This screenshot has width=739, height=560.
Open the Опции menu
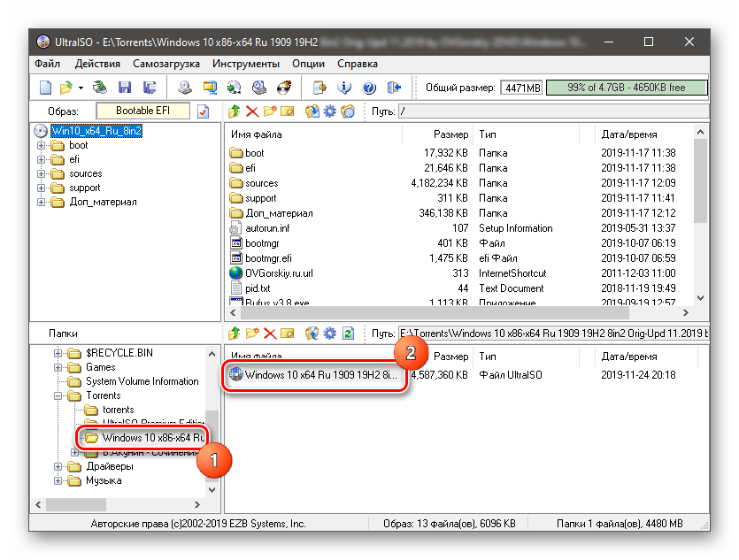(x=308, y=64)
